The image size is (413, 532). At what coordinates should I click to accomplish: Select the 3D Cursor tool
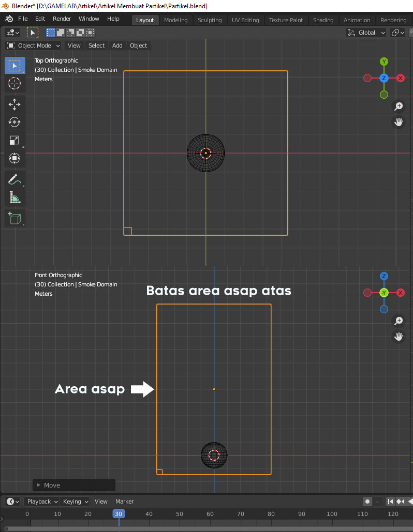tap(14, 83)
